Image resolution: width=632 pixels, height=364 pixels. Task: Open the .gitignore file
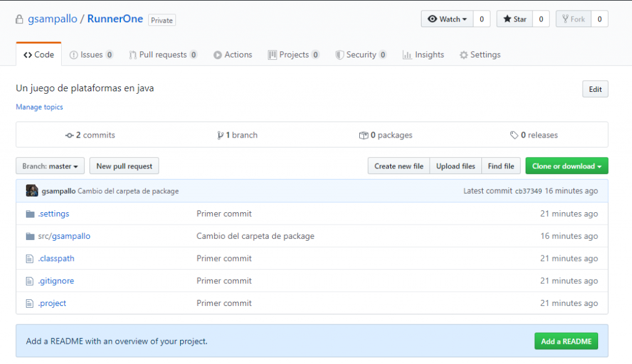click(x=56, y=281)
